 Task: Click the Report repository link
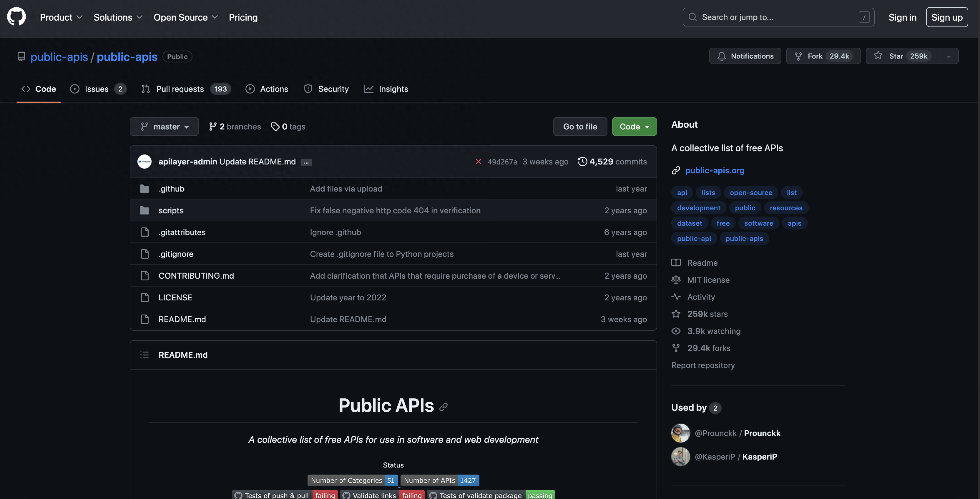pos(703,365)
